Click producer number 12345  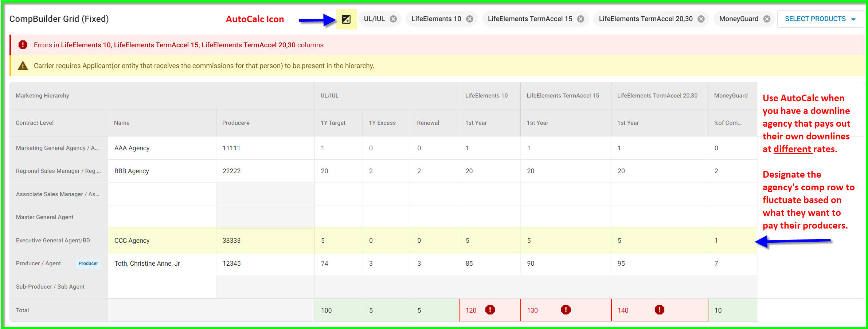pos(231,263)
